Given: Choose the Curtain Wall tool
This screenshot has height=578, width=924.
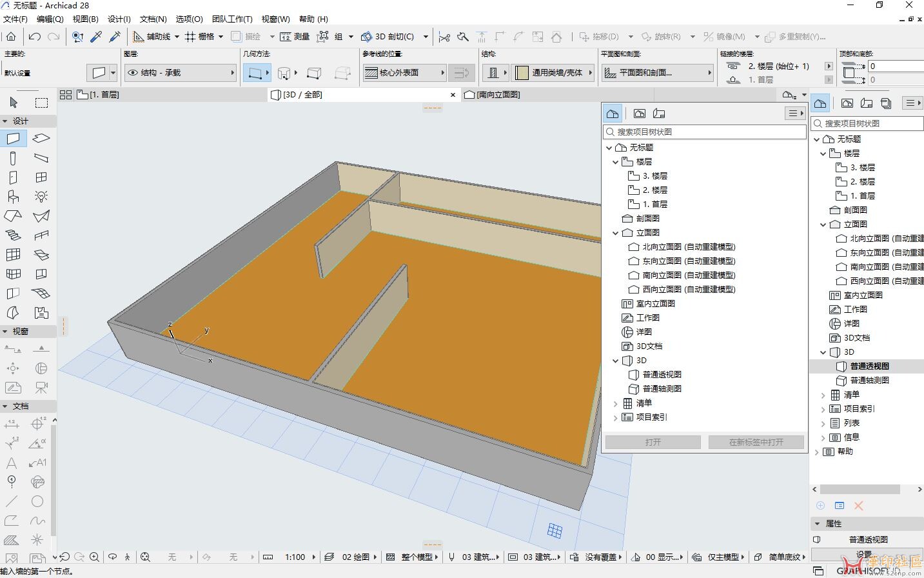Looking at the screenshot, I should [x=13, y=255].
